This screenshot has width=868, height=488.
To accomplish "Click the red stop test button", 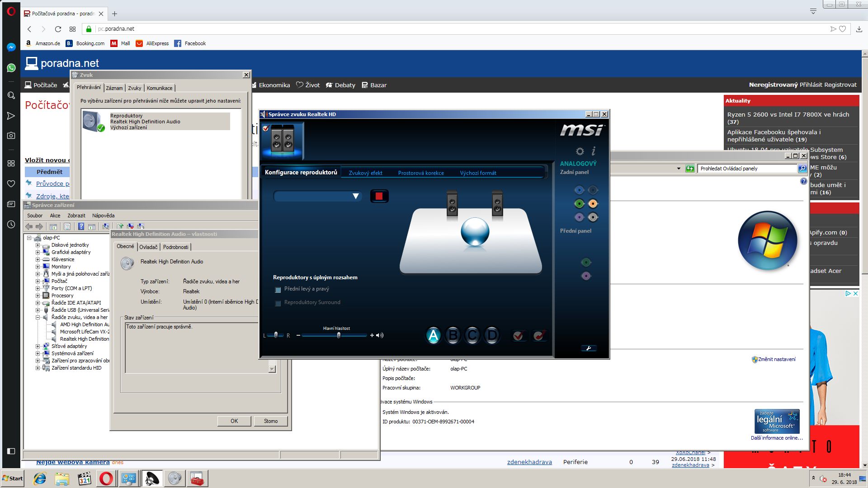I will (x=379, y=196).
